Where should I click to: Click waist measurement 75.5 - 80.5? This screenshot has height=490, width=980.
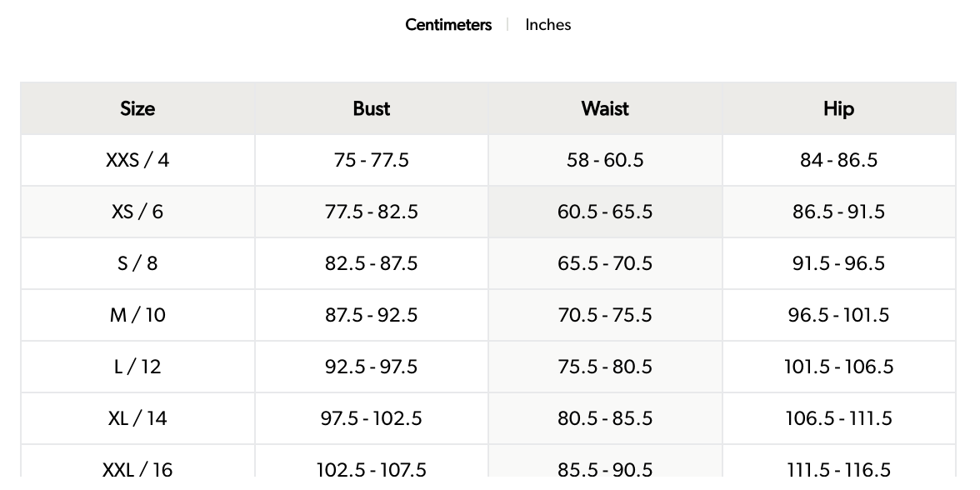(x=605, y=367)
